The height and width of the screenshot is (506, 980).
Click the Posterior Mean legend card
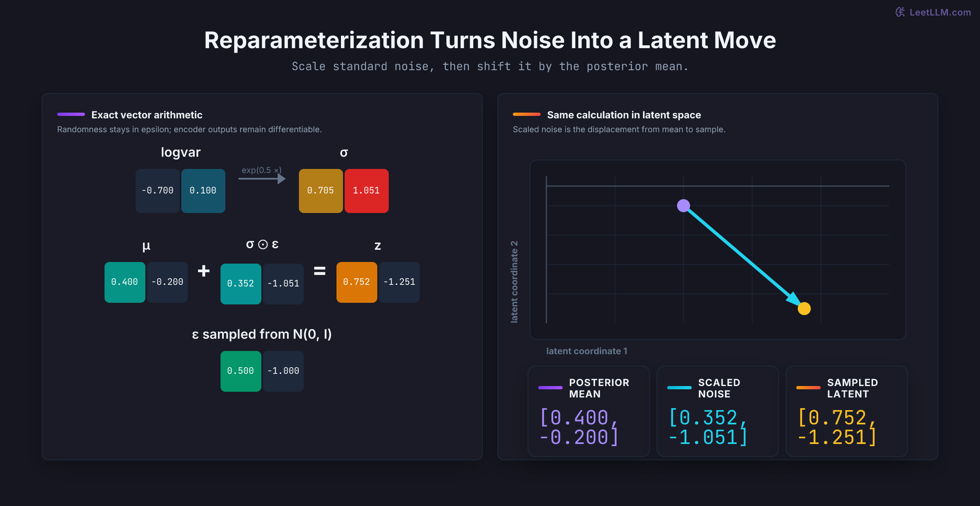click(588, 411)
